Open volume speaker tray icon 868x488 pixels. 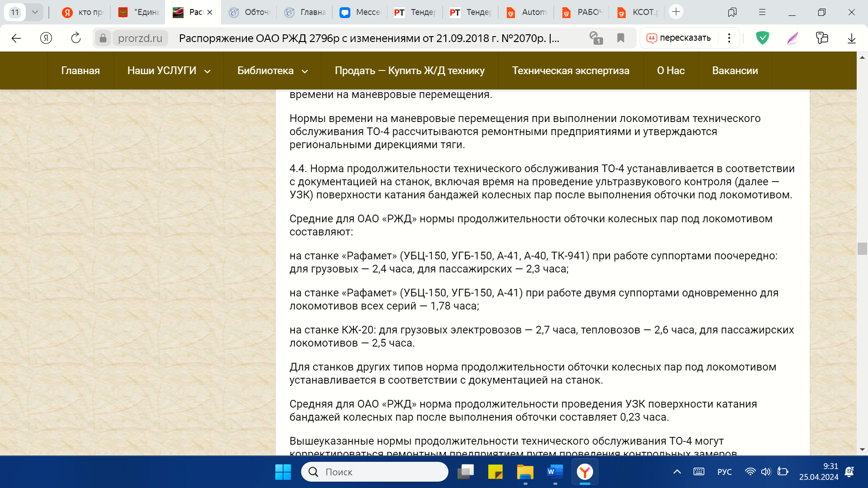pyautogui.click(x=765, y=472)
